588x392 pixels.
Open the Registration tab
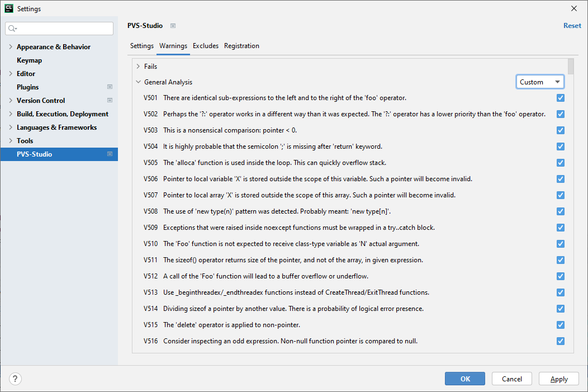[241, 46]
